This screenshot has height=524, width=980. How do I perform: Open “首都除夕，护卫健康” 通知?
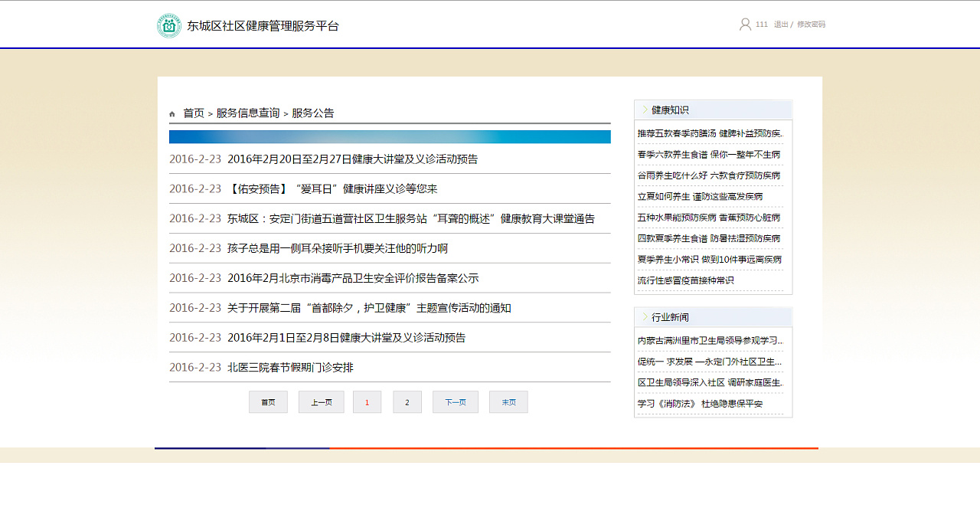pos(369,309)
